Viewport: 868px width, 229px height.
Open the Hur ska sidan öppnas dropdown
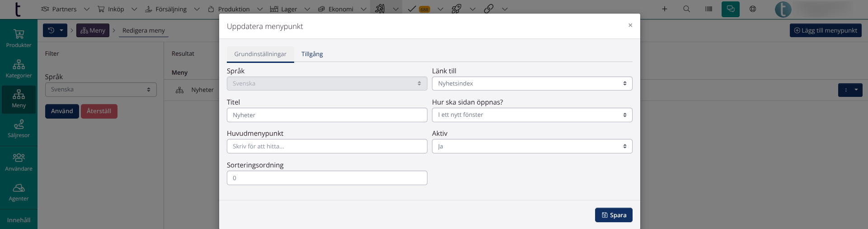coord(532,115)
